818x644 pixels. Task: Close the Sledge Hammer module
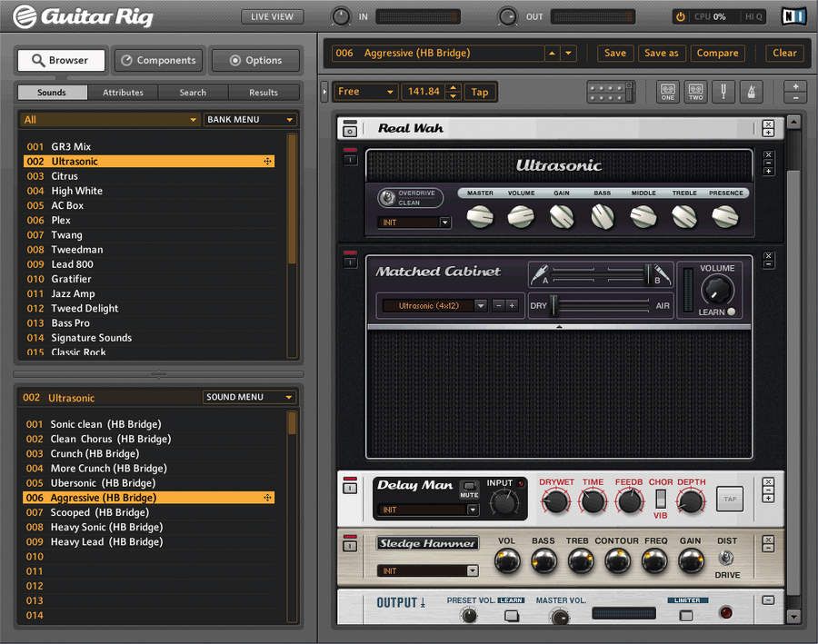(768, 540)
